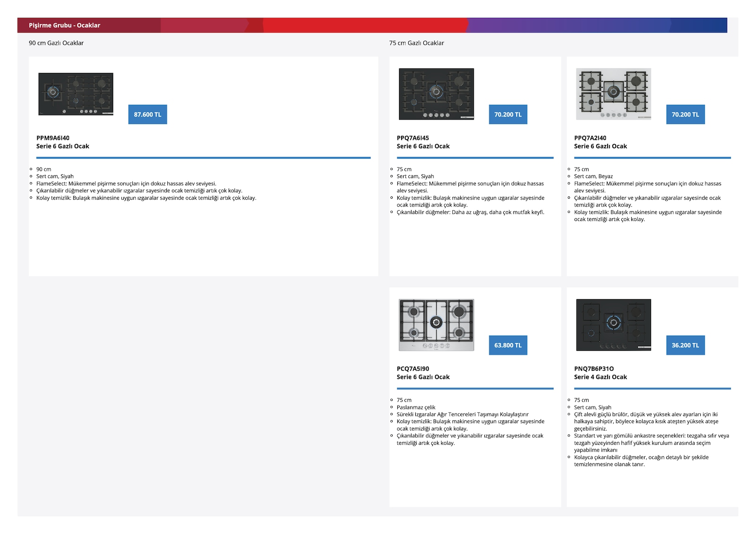
Task: Open the PNQ7B6P31O Serie 4 title
Action: point(601,373)
